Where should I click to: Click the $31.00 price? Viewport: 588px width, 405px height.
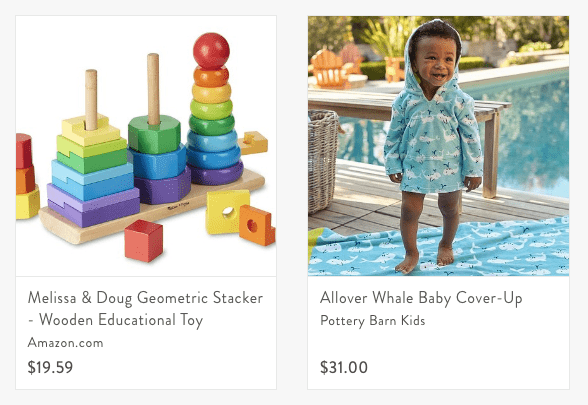344,367
